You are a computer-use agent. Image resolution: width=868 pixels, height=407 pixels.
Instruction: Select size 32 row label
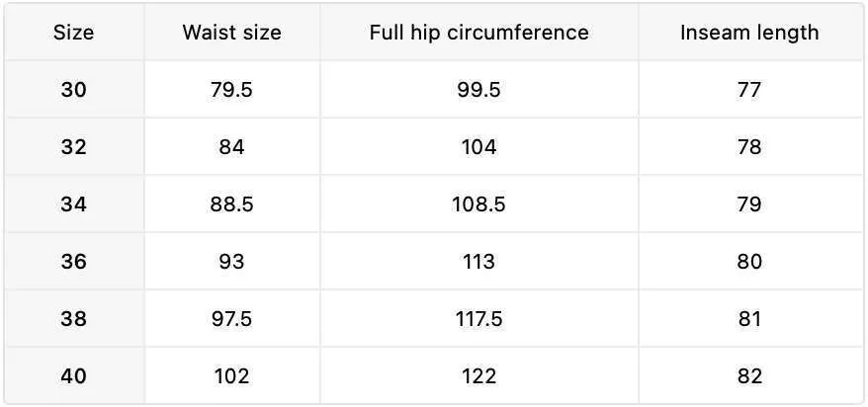click(73, 147)
